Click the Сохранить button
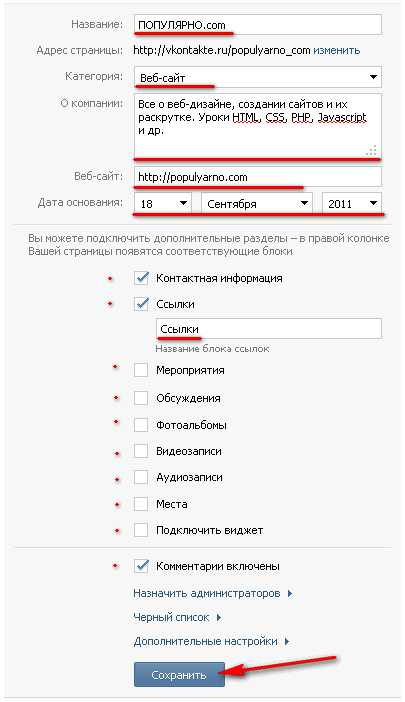The width and height of the screenshot is (405, 702). [x=179, y=675]
